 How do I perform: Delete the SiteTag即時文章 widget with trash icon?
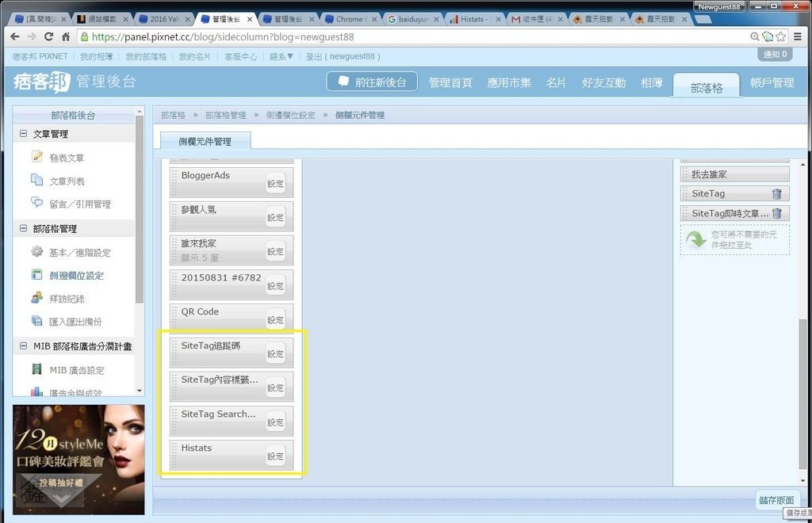(x=777, y=213)
